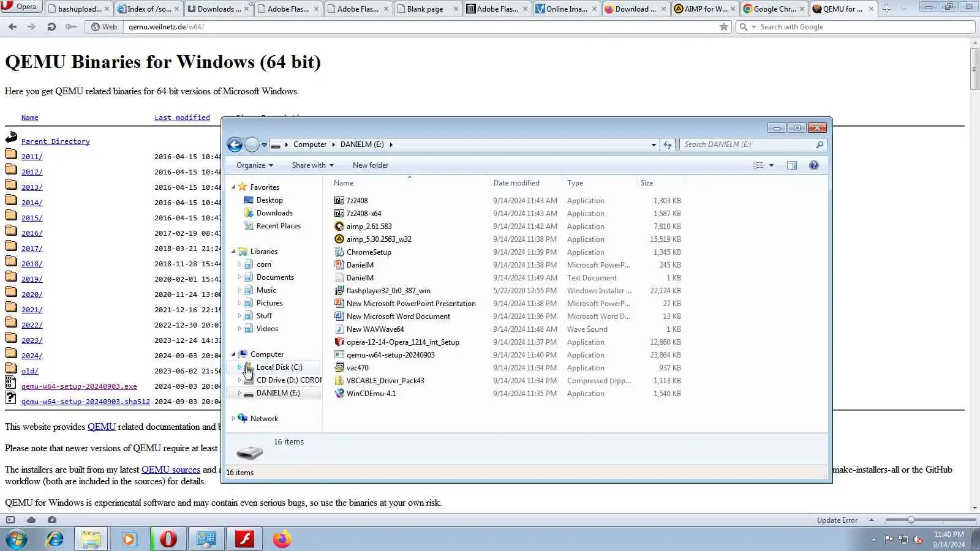
Task: Click the Explorer forward arrow button
Action: 252,144
